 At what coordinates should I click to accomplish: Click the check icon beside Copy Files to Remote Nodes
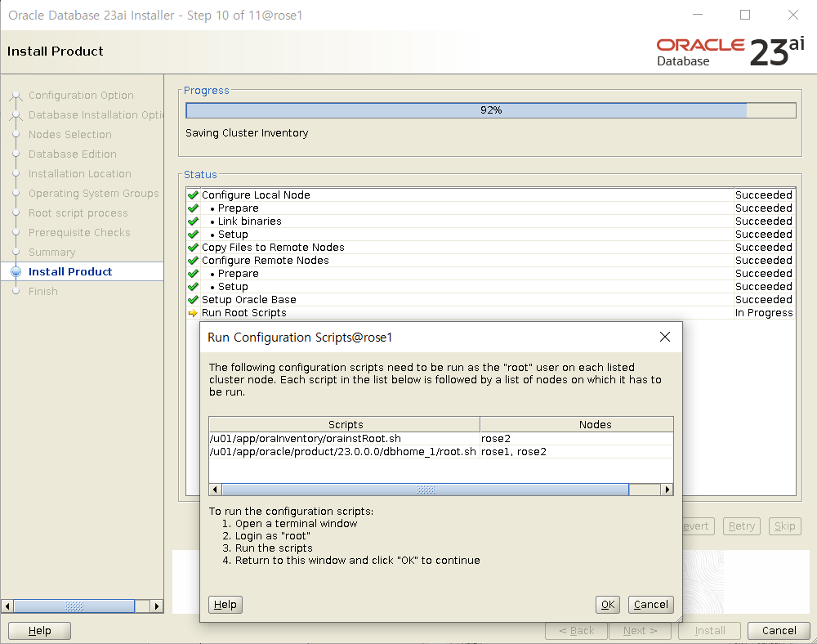click(x=193, y=247)
